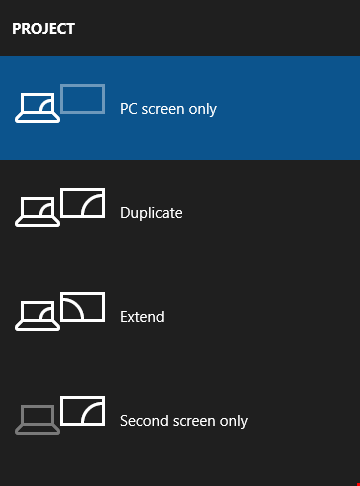This screenshot has height=486, width=360.
Task: Switch to the Second screen only label
Action: pyautogui.click(x=184, y=421)
